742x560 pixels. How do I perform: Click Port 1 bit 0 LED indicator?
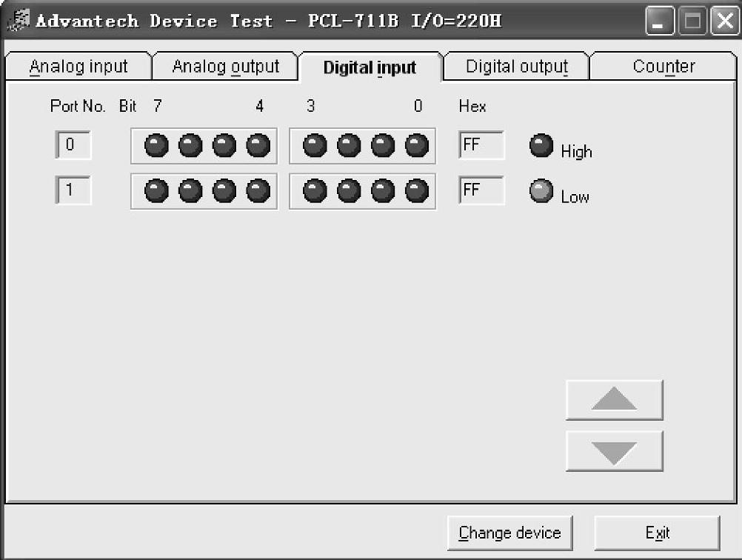tap(417, 191)
